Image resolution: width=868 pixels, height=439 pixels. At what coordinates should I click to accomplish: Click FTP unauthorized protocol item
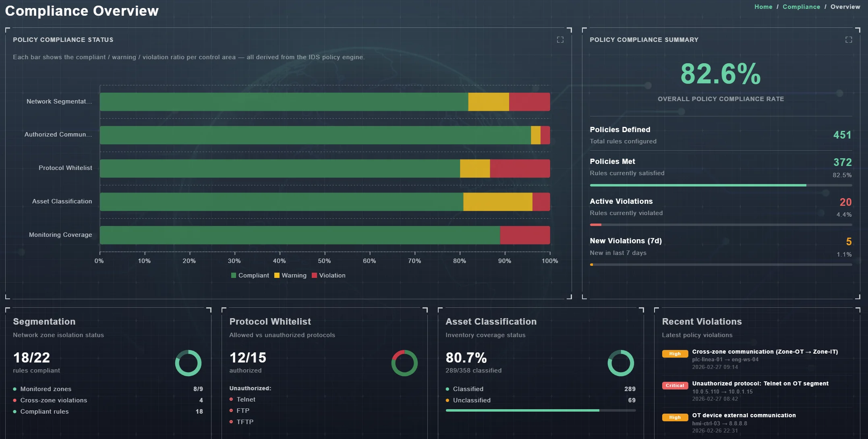[x=240, y=411]
